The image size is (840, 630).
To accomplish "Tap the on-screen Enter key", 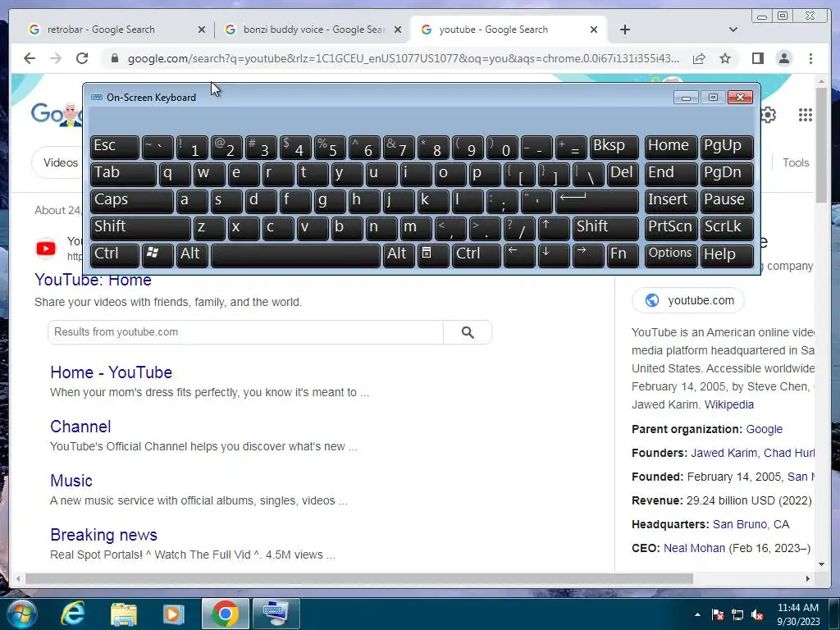I will point(597,201).
